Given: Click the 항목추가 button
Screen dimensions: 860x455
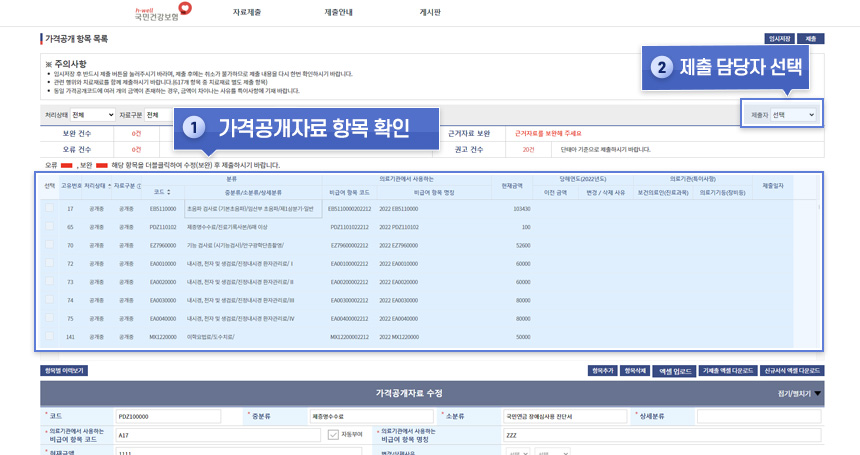Looking at the screenshot, I should [x=603, y=371].
